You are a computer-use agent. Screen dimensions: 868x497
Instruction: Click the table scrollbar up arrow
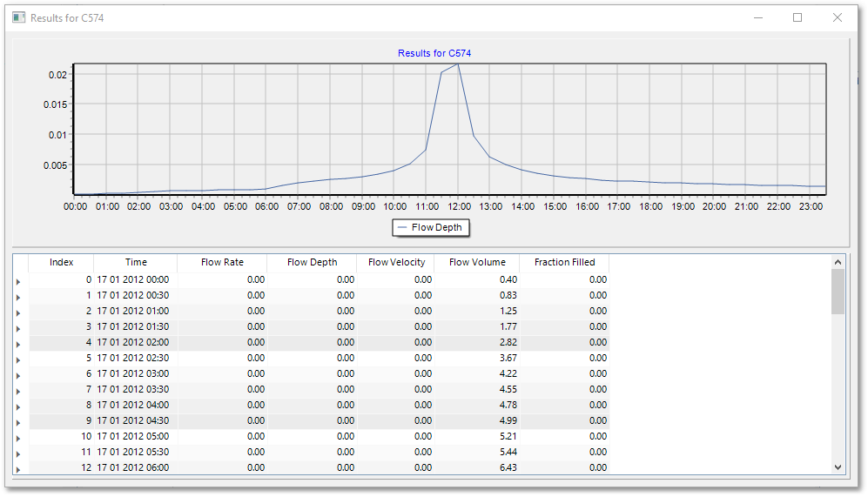[x=838, y=262]
